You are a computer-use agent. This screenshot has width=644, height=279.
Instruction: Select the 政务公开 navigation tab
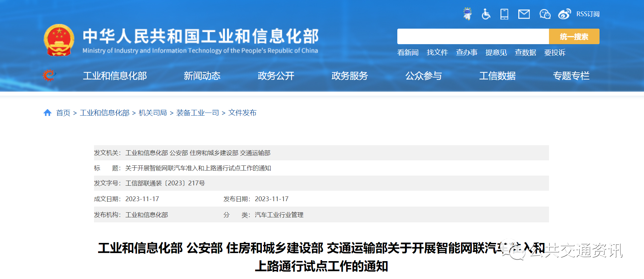pos(276,76)
